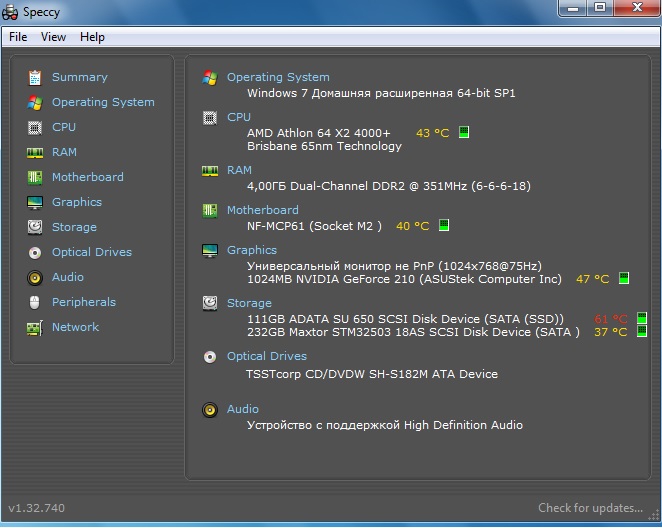The height and width of the screenshot is (528, 662).
Task: Click the Operating System heading link in summary
Action: (278, 77)
